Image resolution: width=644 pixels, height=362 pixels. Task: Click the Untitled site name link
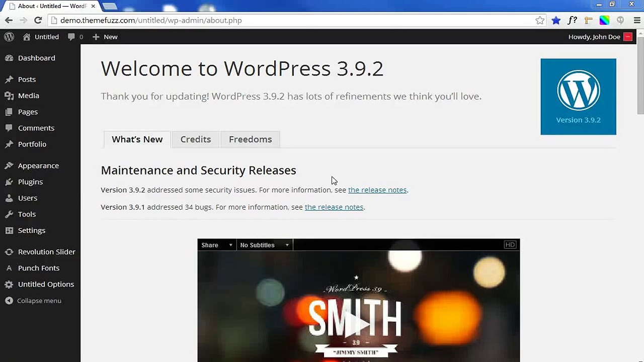(46, 37)
